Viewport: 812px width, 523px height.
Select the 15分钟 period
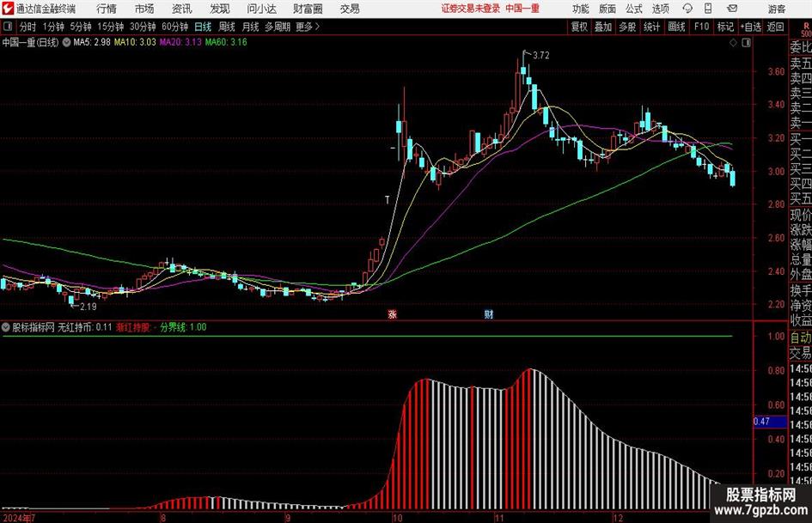click(x=110, y=27)
